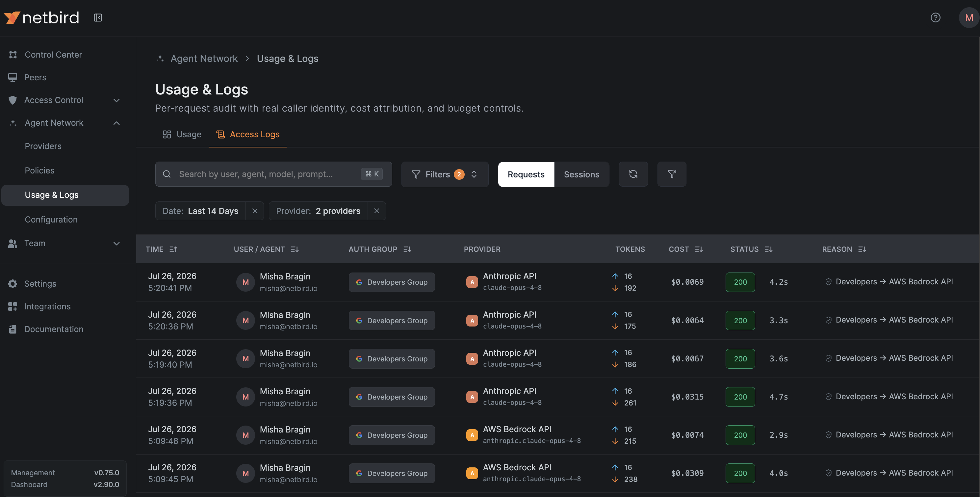Collapse the sidebar with panel toggle icon
Screen dimensions: 980x497
click(98, 17)
